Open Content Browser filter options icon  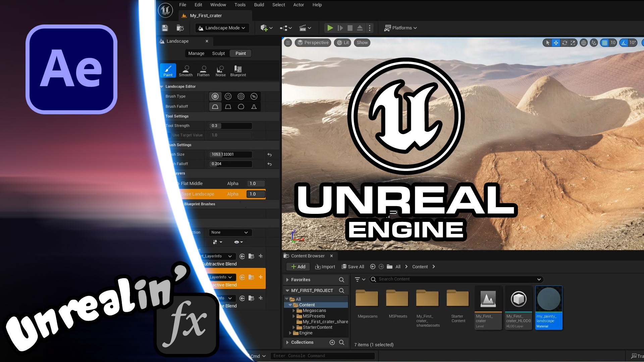pyautogui.click(x=360, y=279)
